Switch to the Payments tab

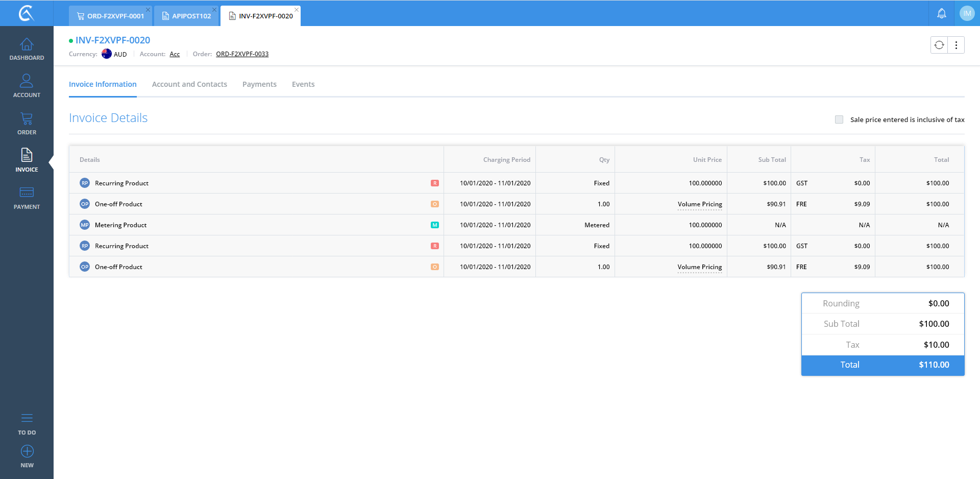point(259,84)
